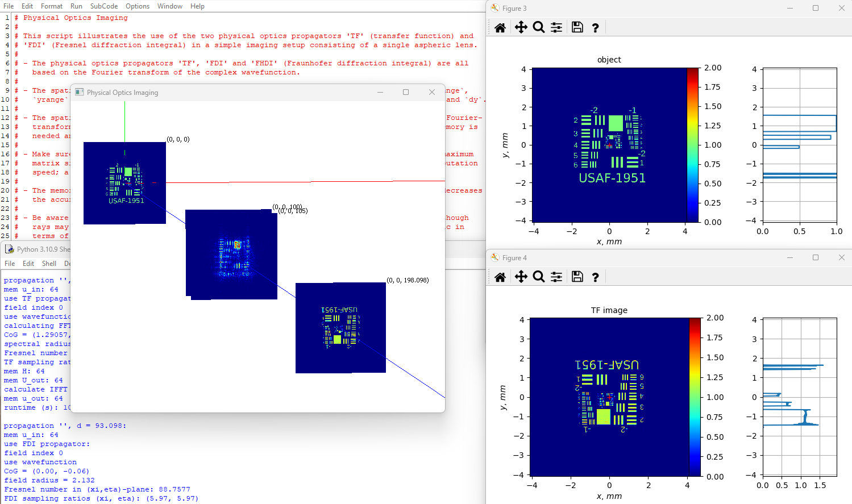Click Home reset view icon in Figure 3

point(500,27)
